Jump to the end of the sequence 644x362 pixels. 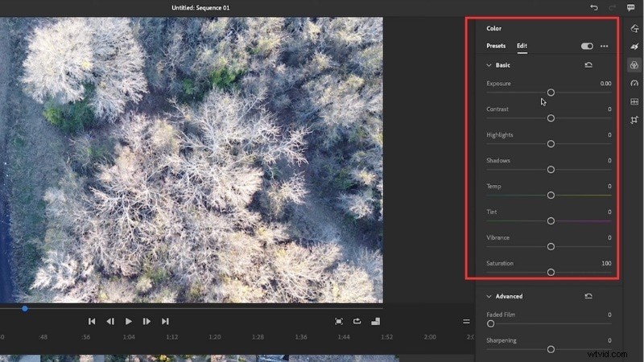(165, 321)
